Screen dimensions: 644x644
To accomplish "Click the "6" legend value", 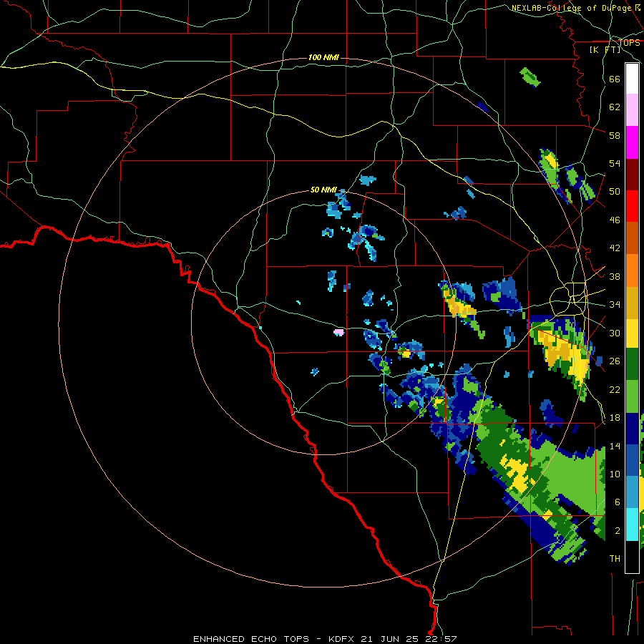I will tap(618, 502).
